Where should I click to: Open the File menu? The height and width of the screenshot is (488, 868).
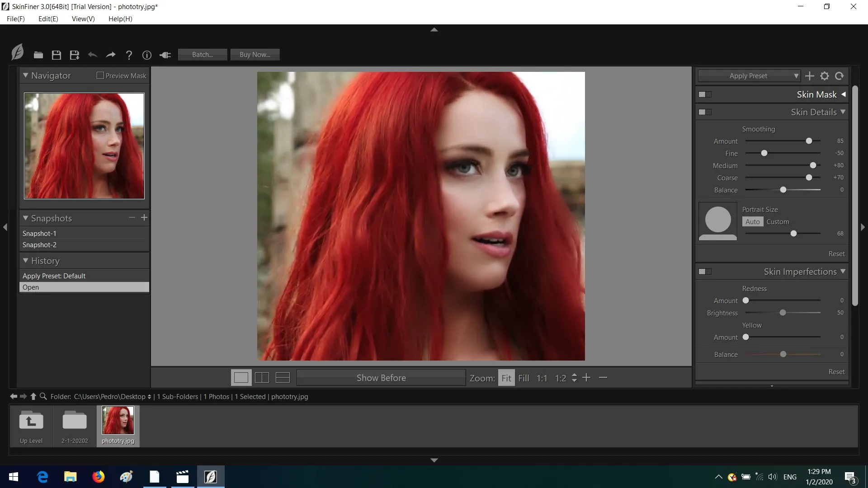point(16,19)
